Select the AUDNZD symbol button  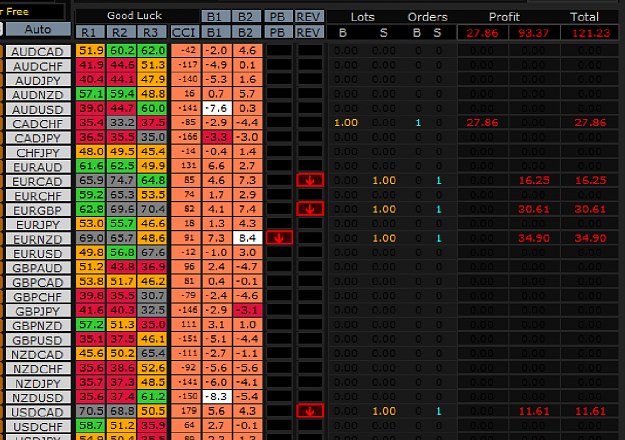(38, 94)
